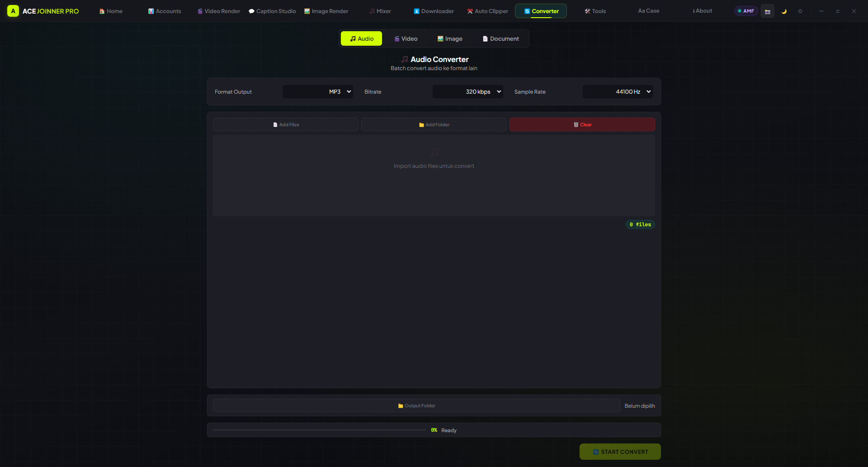
Task: Clear the audio file list
Action: [x=582, y=124]
